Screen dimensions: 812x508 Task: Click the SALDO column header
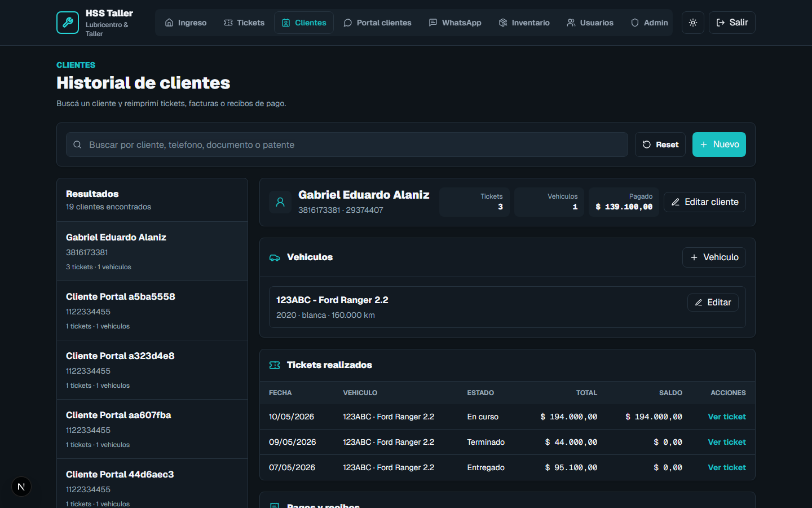[670, 393]
